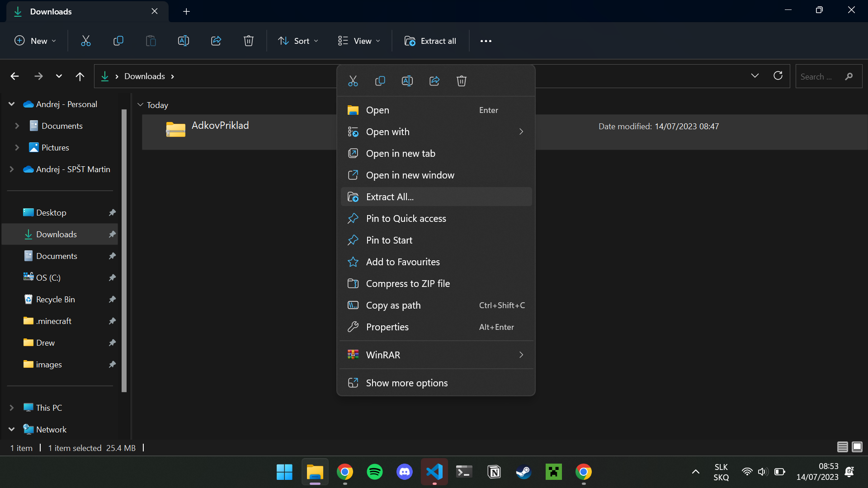Click Cut icon in the context menu
Screen dimensions: 868x488
353,81
